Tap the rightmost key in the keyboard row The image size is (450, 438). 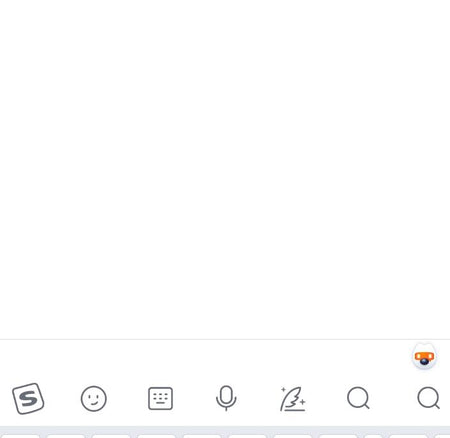tap(442, 436)
